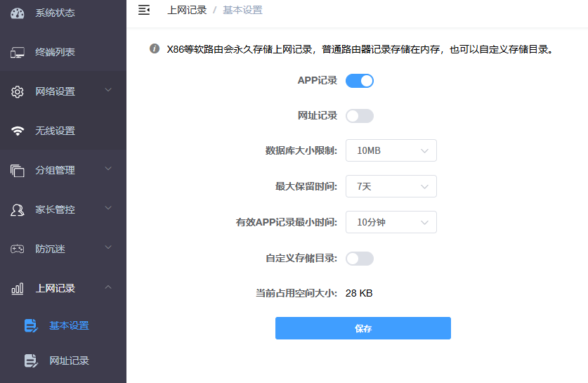Click the anti-addiction gamepad icon
588x383 pixels.
(18, 249)
